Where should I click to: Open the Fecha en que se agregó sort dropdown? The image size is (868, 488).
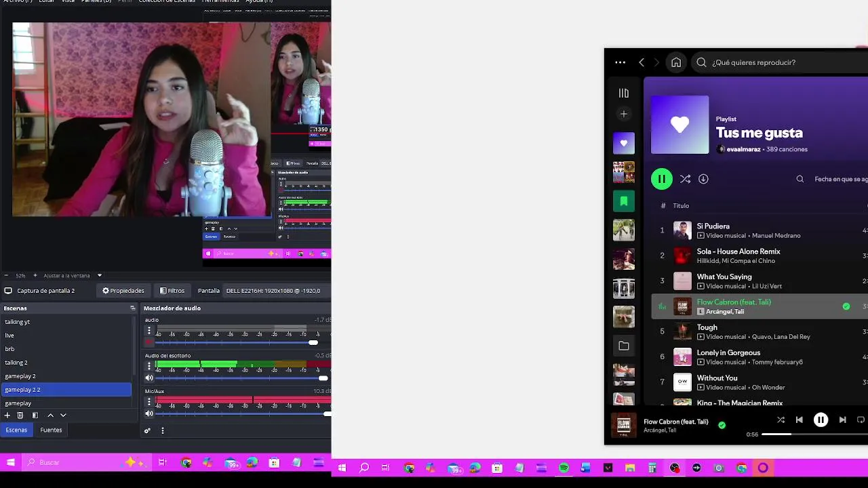coord(841,179)
